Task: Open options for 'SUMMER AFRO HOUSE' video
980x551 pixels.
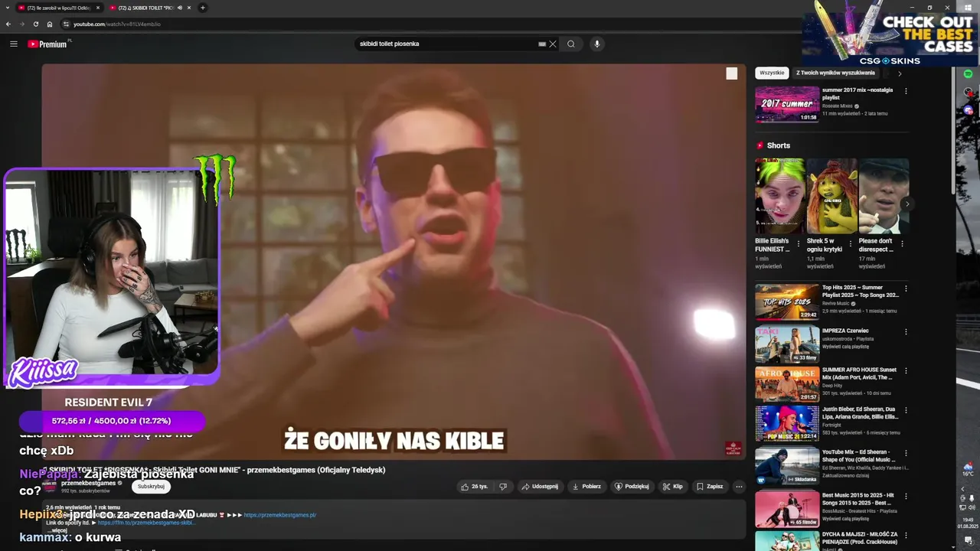Action: 906,371
